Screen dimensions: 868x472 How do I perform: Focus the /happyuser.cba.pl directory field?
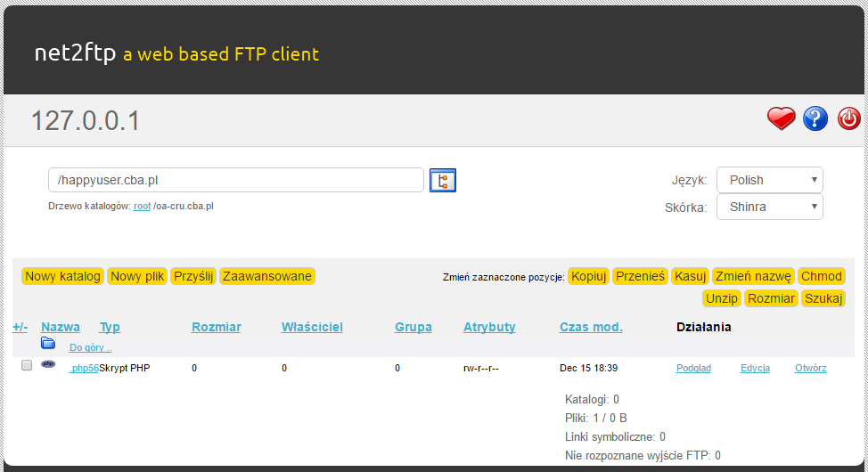pyautogui.click(x=236, y=181)
